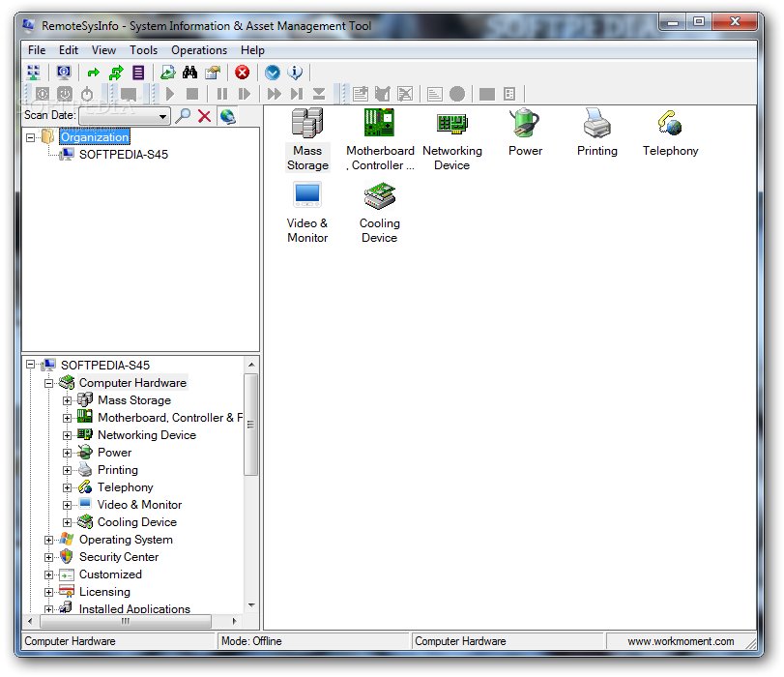Click the blue checkmark circle icon
Screen dimensions: 784x677
pos(273,74)
